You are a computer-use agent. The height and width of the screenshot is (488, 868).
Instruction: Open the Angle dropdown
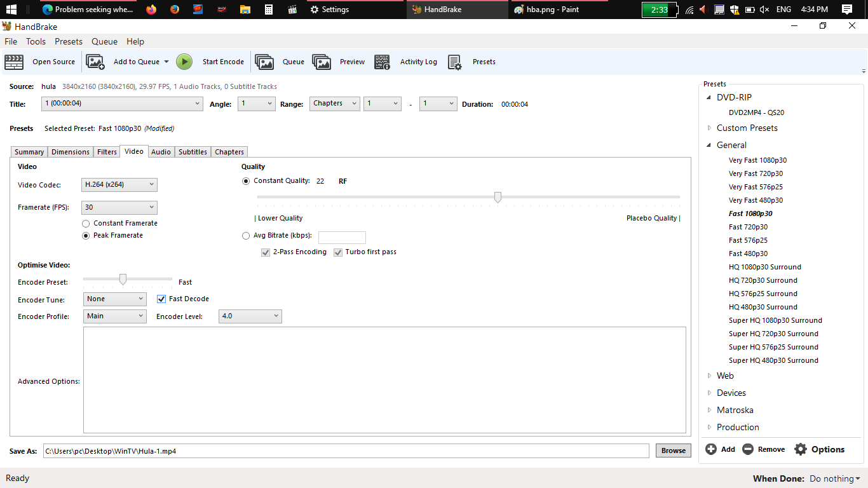pos(257,104)
